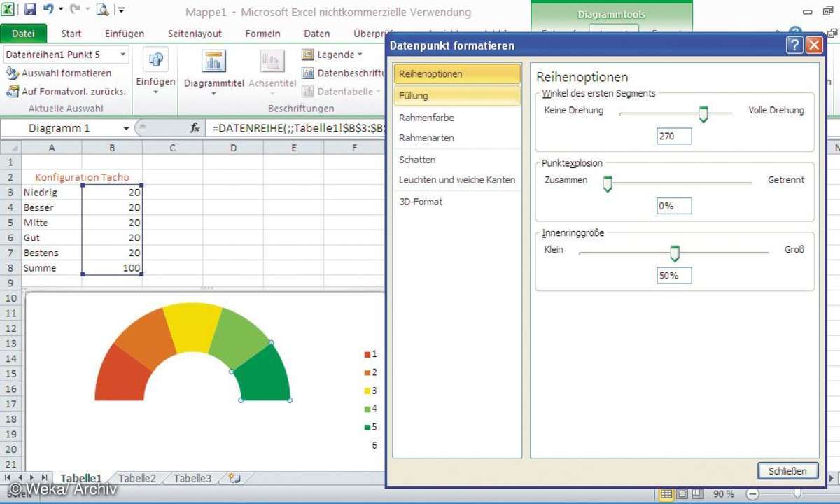Select 3D-Format in the dialog sidebar

coord(457,202)
